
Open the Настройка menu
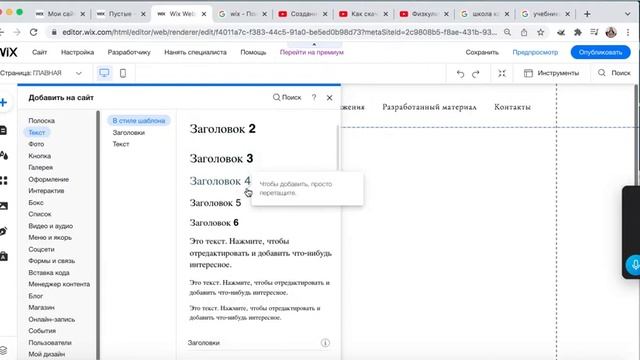tap(77, 52)
